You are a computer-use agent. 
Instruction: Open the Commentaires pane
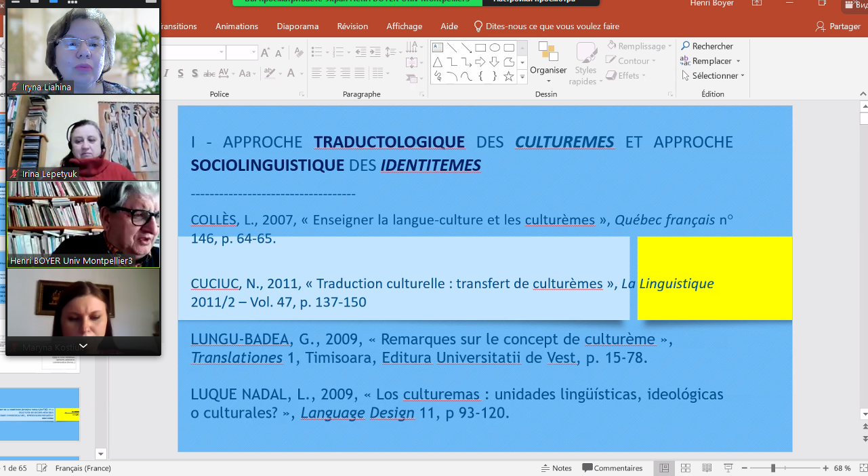click(x=612, y=468)
